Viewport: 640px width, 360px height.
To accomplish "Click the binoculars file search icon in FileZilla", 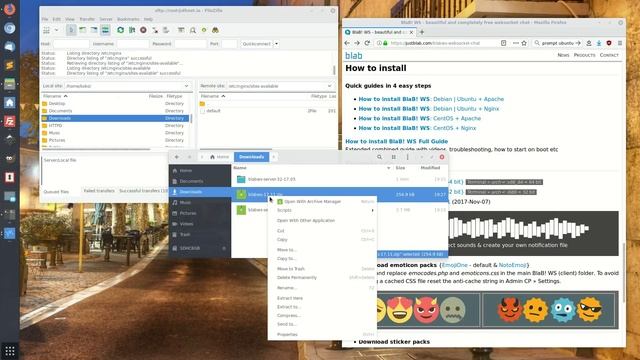I will point(215,30).
